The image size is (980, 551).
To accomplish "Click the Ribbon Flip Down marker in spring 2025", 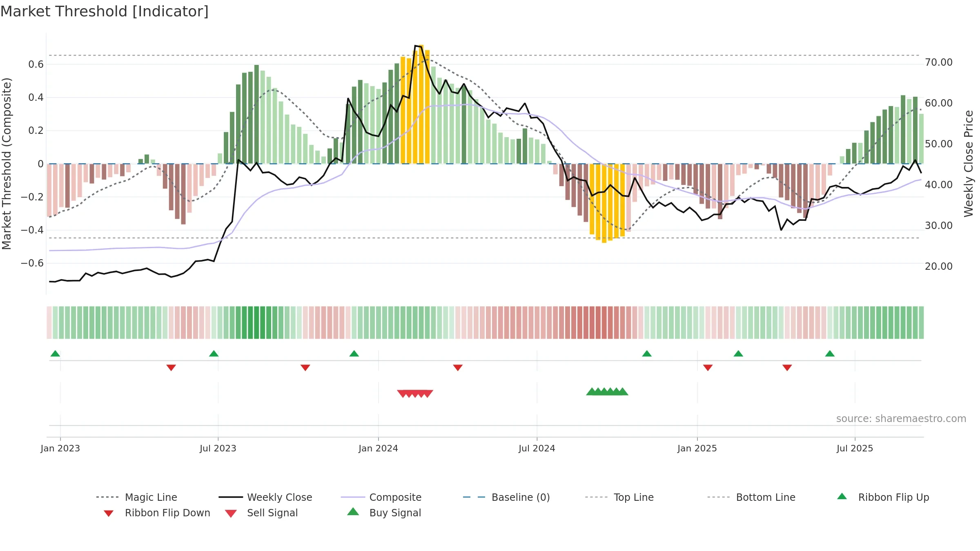I will (x=787, y=368).
